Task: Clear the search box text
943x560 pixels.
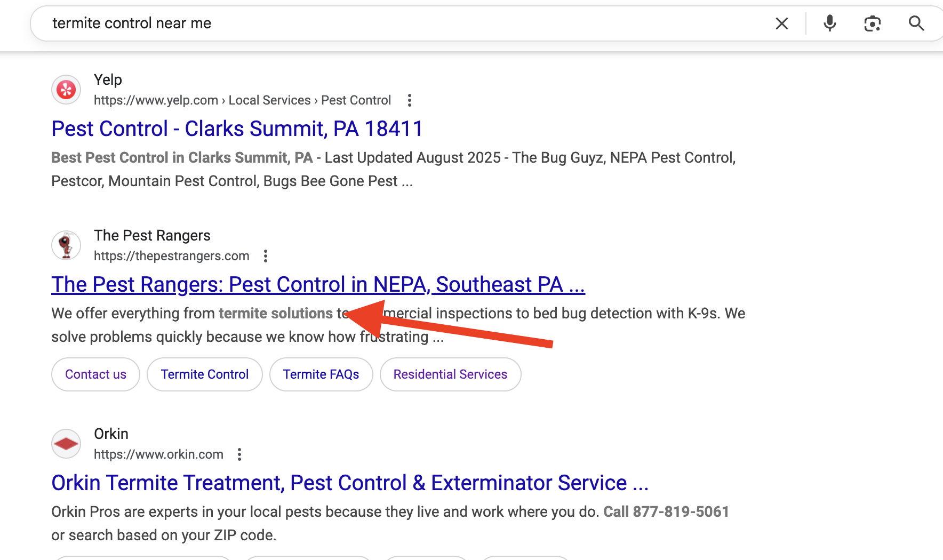Action: pyautogui.click(x=781, y=23)
